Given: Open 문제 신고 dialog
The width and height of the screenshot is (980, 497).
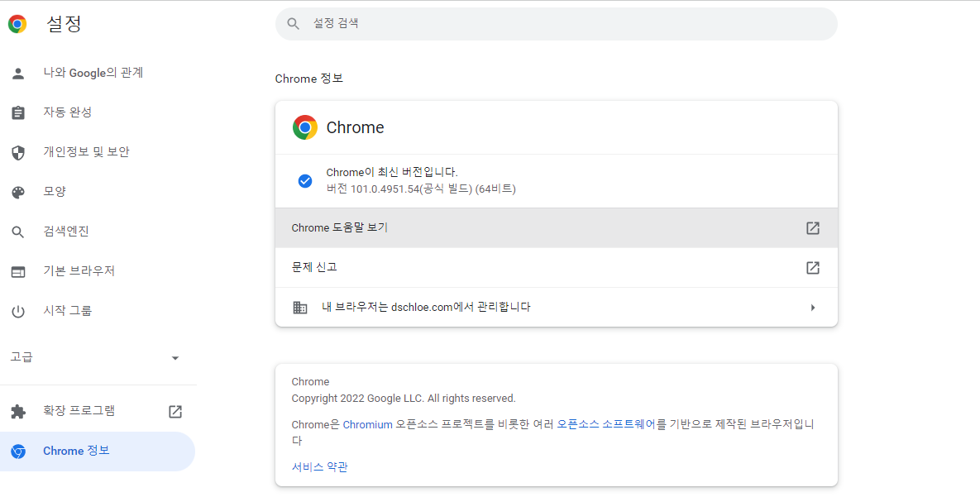Looking at the screenshot, I should coord(557,268).
